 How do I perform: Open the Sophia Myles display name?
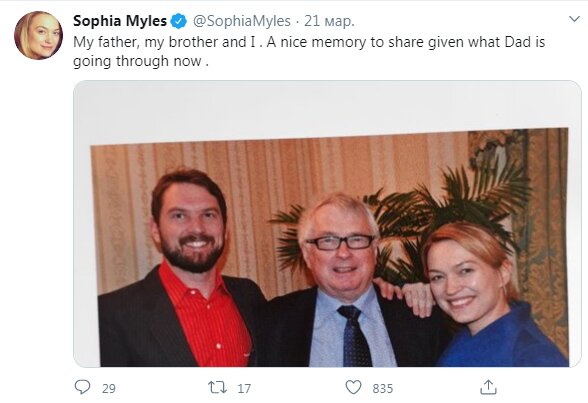click(x=120, y=21)
